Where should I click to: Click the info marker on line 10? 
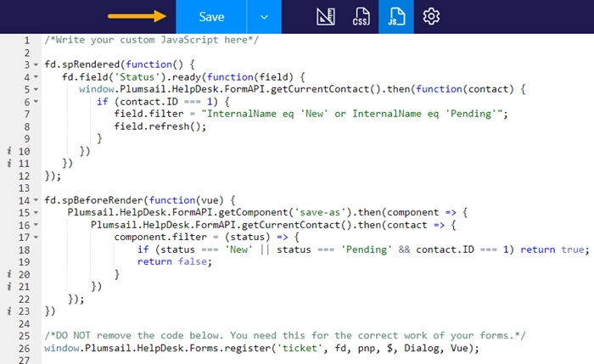[9, 151]
